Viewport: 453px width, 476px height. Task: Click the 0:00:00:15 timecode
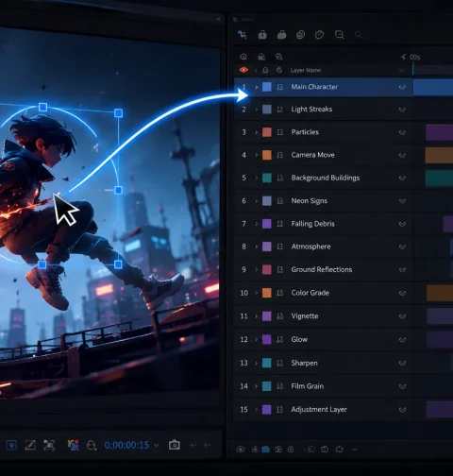tap(126, 445)
